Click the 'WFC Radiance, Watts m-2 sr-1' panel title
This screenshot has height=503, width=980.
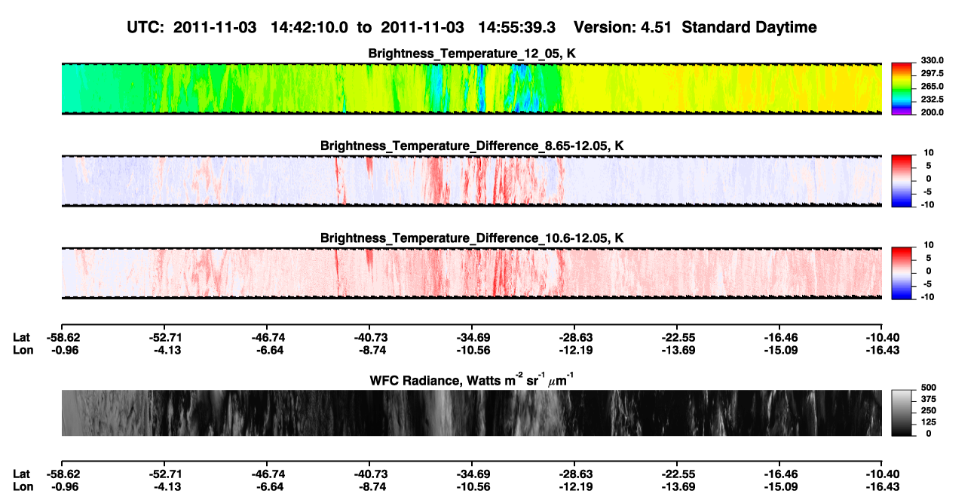[x=472, y=380]
